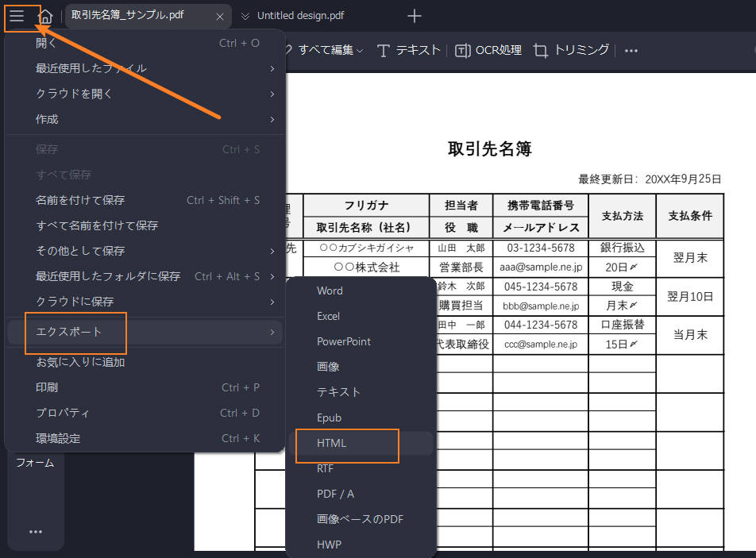
Task: Select Excel from the export submenu
Action: click(x=329, y=316)
